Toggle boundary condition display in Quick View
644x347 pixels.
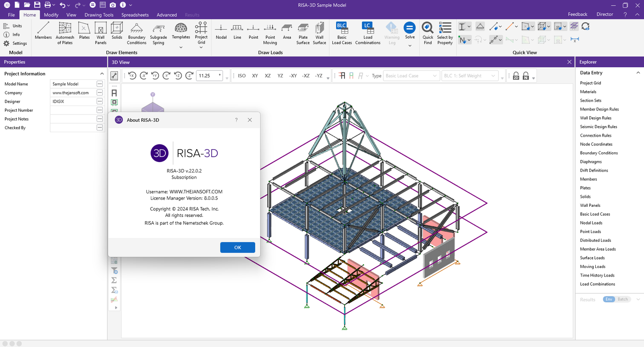point(480,27)
